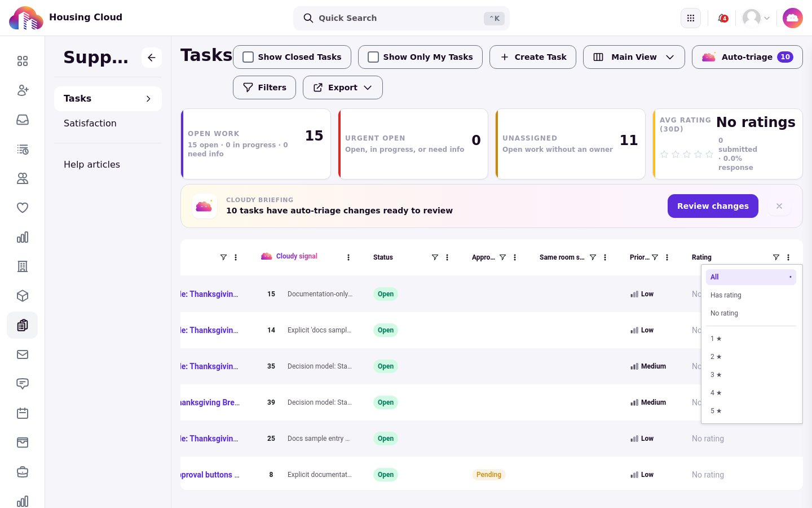Choose 2 star rating filter
This screenshot has height=508, width=812.
pos(751,357)
